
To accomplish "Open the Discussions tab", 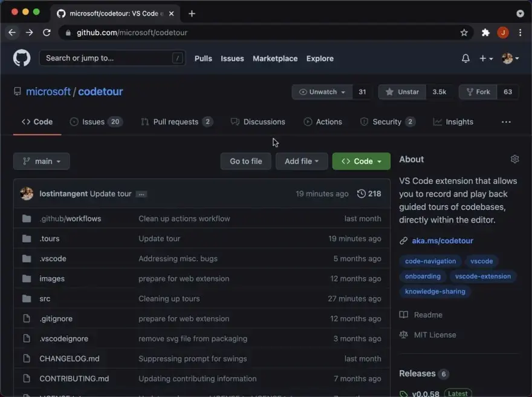I will point(258,122).
